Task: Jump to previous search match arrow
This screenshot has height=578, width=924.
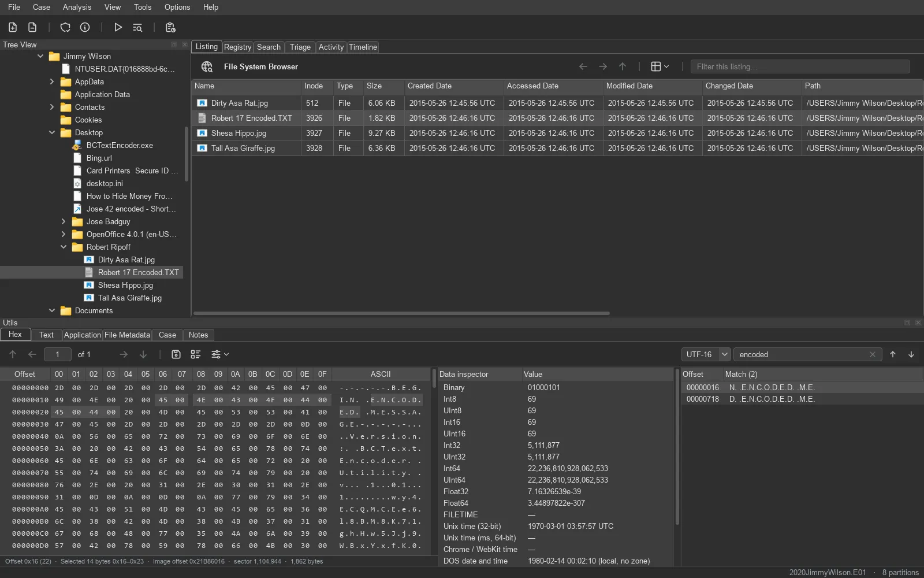Action: pos(893,354)
